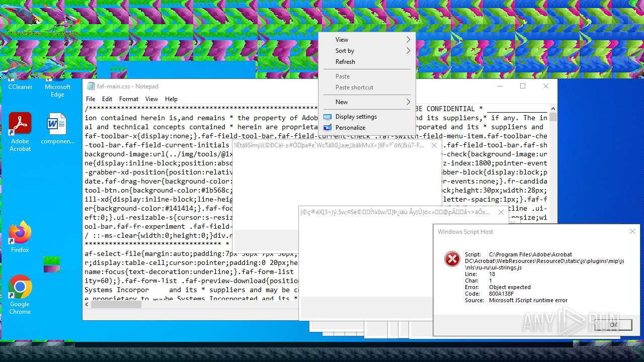The image size is (644, 362).
Task: Close the lower garbled-title dialog
Action: [x=501, y=212]
